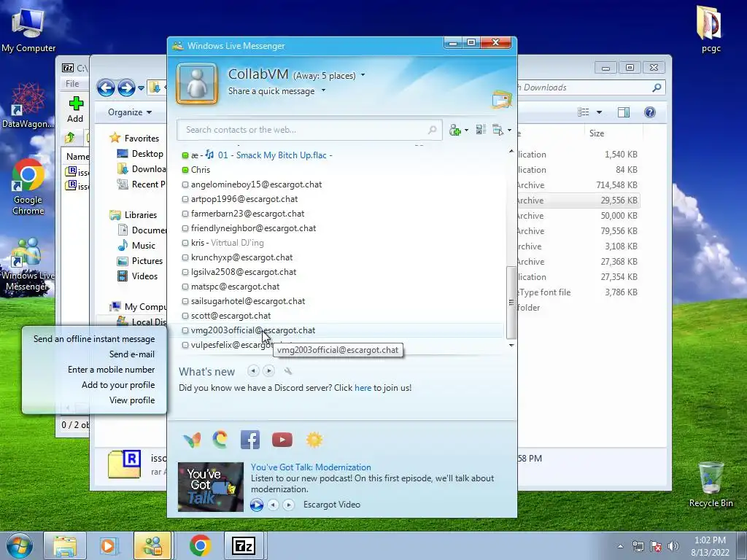
Task: Play the Escargot Video
Action: pyautogui.click(x=257, y=505)
